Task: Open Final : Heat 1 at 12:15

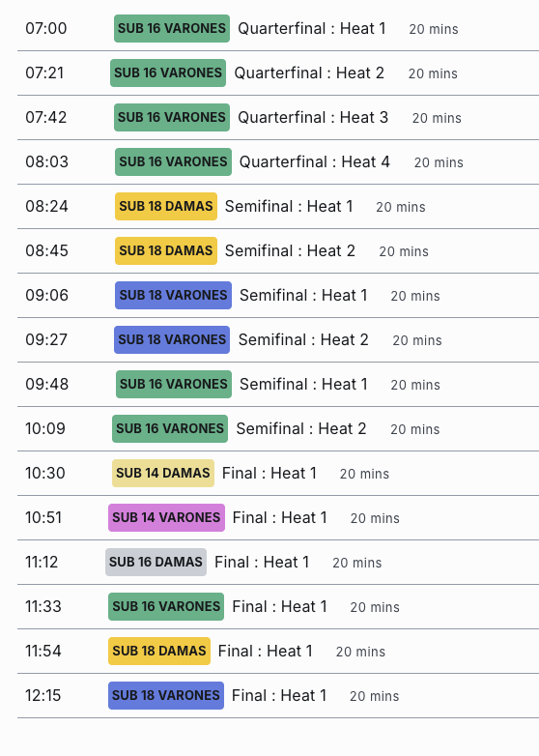Action: coord(279,695)
